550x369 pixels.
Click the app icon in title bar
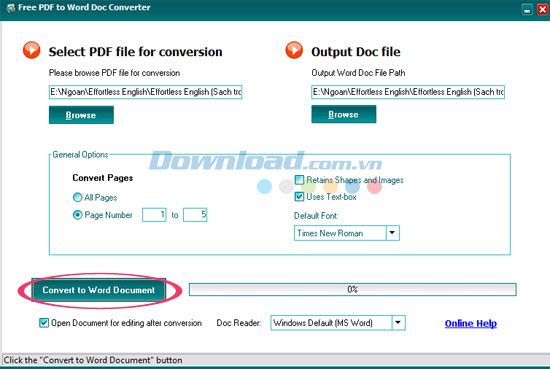point(11,8)
